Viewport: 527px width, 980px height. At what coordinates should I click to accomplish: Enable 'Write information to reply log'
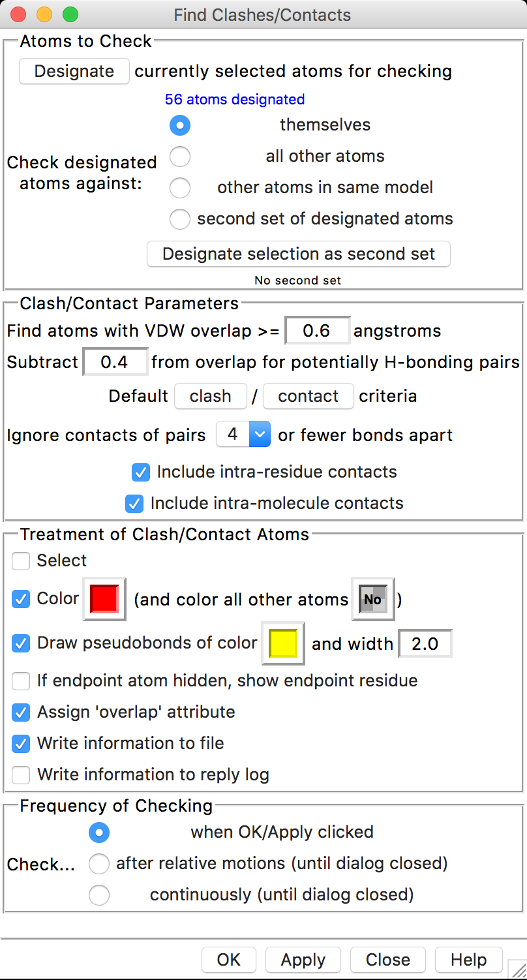click(x=21, y=774)
